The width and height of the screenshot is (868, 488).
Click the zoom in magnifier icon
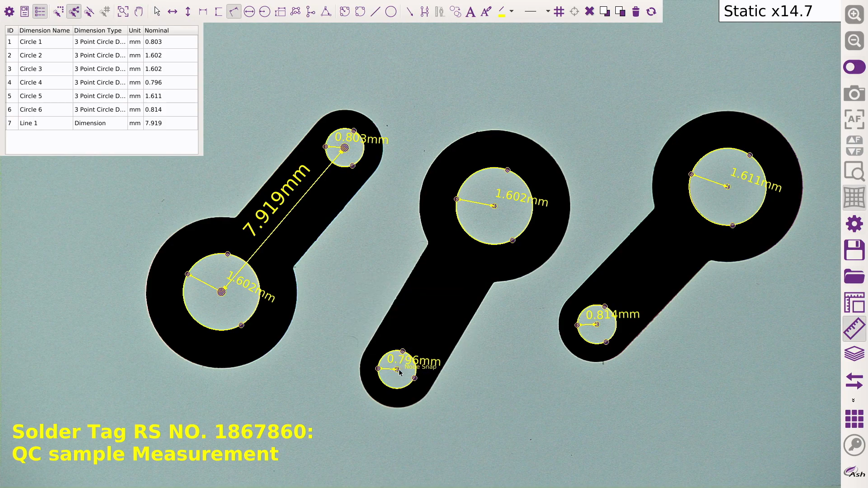point(854,15)
